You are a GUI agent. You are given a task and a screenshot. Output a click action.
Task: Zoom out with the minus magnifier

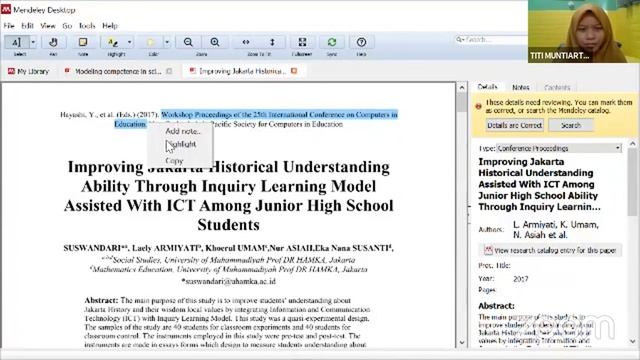[x=188, y=42]
